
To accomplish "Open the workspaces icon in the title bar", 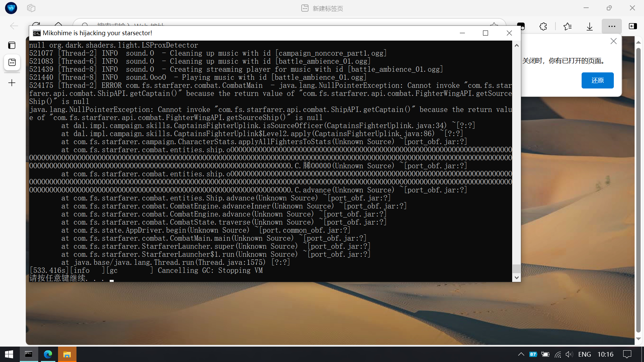I will click(x=31, y=8).
